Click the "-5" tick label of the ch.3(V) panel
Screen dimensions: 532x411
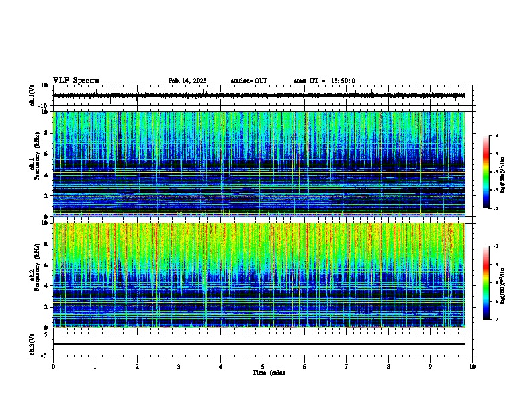tap(45, 355)
